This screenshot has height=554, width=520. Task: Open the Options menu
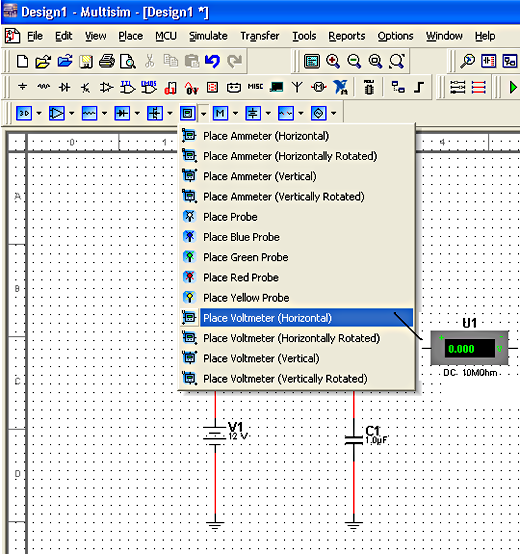(x=395, y=36)
